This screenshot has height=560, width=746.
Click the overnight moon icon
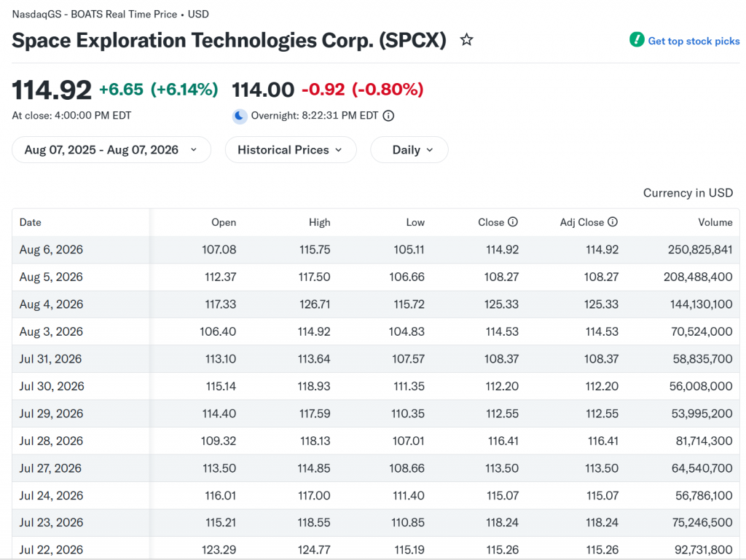tap(240, 116)
